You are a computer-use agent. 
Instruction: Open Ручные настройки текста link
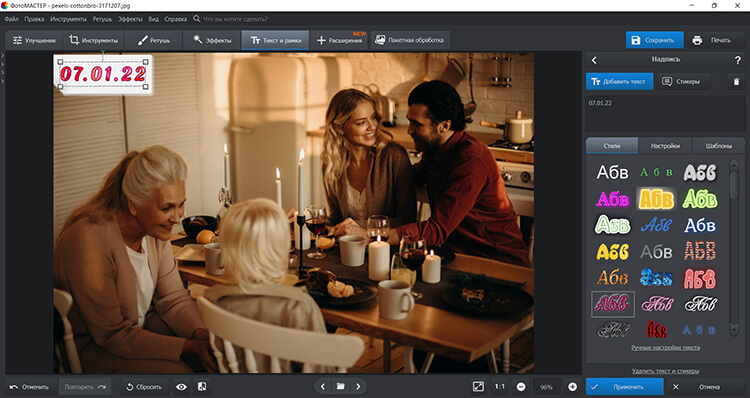(x=665, y=348)
